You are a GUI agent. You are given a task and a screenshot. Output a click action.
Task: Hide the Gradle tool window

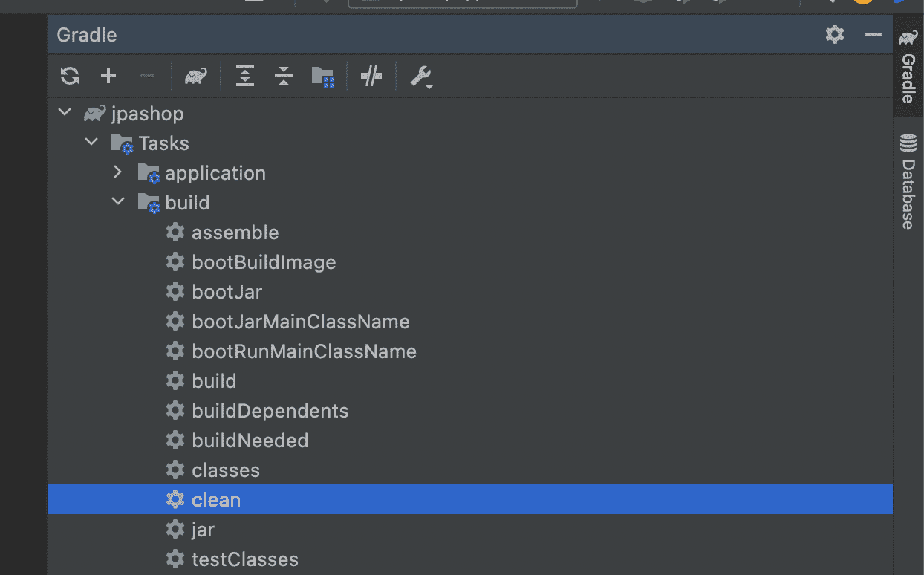click(x=873, y=34)
